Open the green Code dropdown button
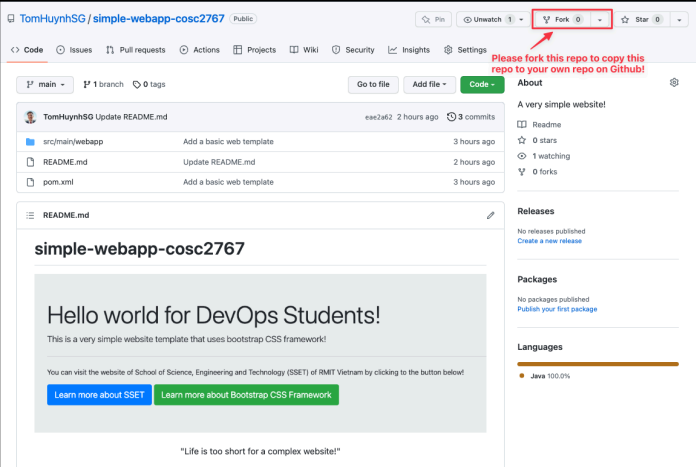 tap(482, 84)
